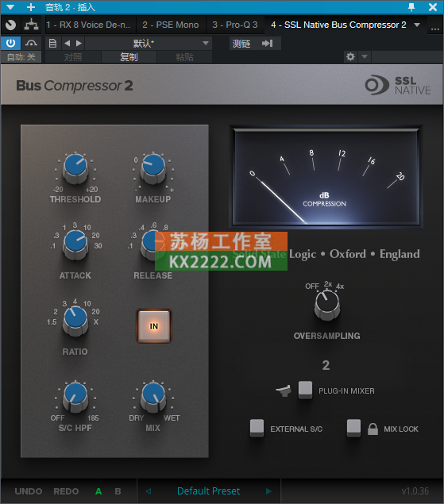Load next preset with bottom right triangle

coord(268,491)
